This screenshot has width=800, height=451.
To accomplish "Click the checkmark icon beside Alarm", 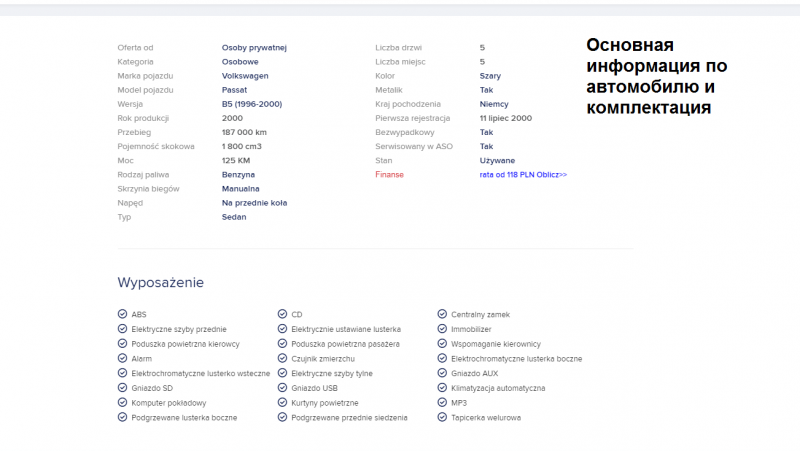I will (x=122, y=358).
